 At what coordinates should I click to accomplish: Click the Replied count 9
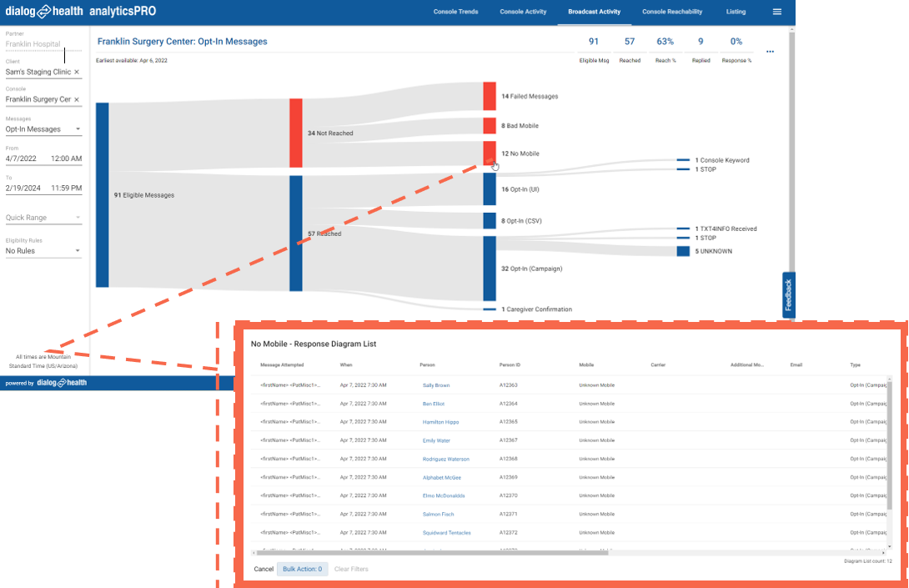click(x=701, y=41)
